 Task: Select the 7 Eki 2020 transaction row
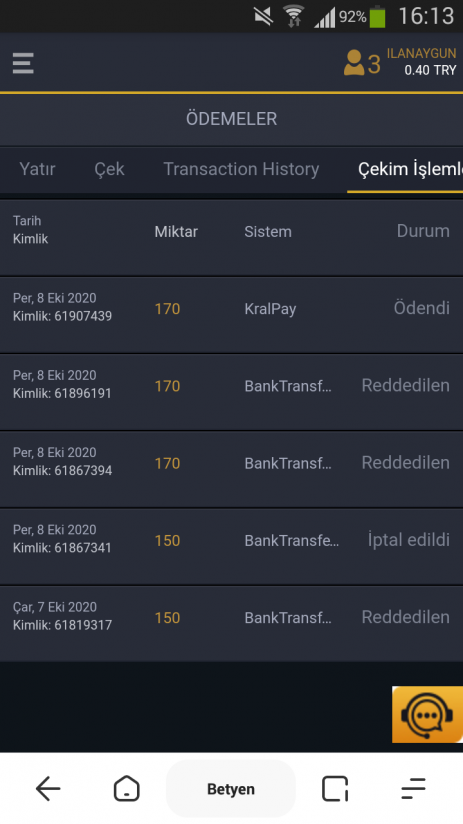coord(231,623)
